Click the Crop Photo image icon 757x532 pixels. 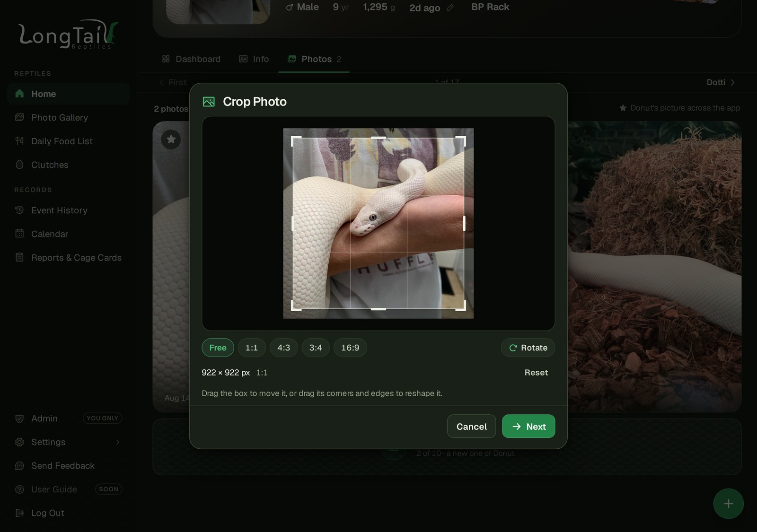tap(209, 102)
